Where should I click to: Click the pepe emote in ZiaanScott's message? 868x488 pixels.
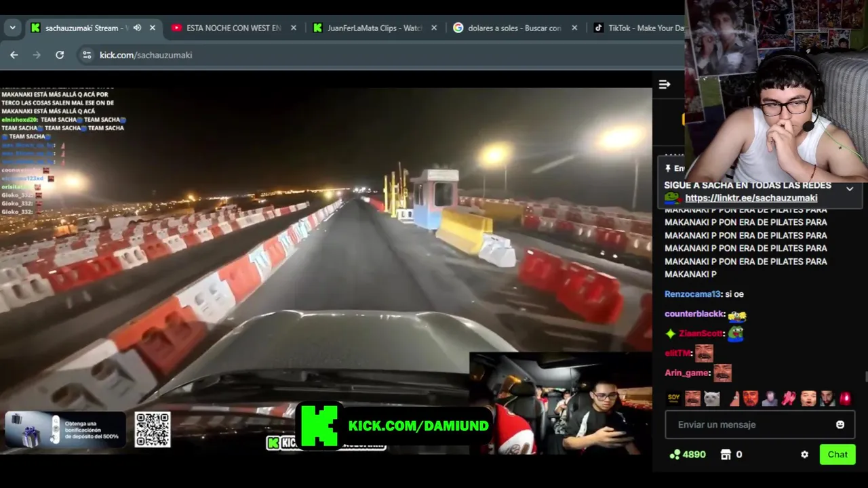pyautogui.click(x=735, y=333)
